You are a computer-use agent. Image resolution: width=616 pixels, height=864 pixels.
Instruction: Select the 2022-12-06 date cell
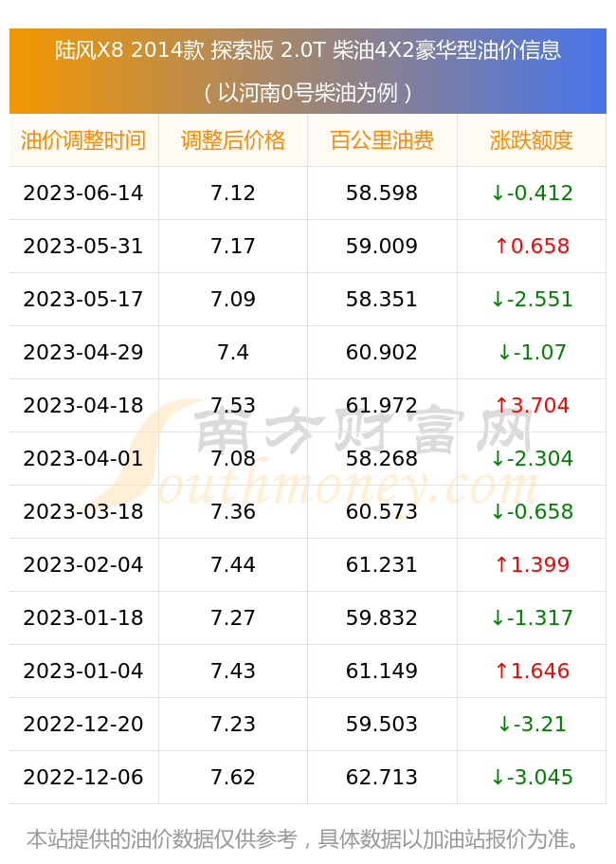pos(83,777)
